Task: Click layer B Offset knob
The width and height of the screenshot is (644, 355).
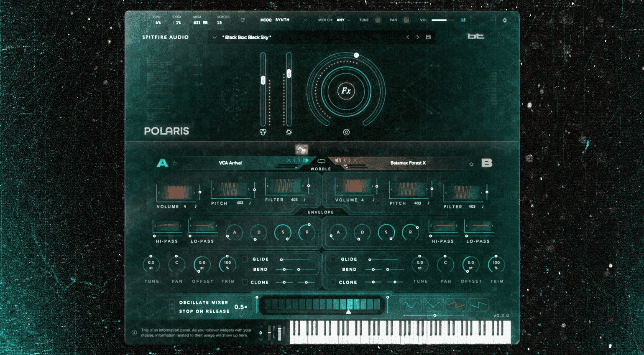Action: pos(471,264)
